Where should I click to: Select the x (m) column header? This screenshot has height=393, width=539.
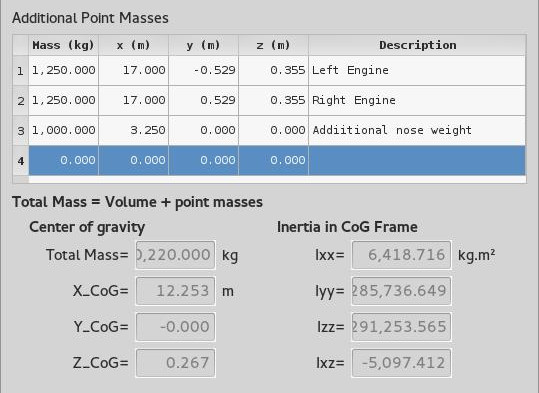134,45
